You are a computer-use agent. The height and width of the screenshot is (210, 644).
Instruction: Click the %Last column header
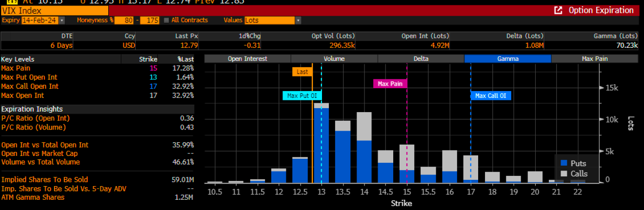(x=185, y=59)
